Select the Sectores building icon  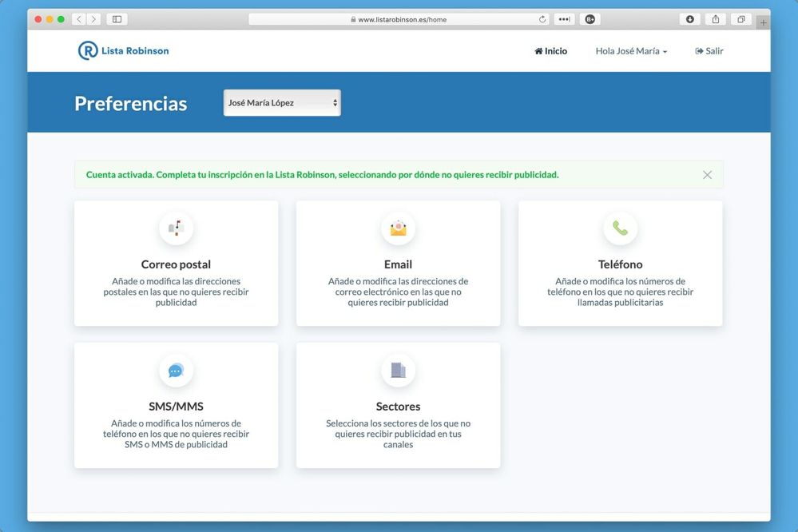pyautogui.click(x=398, y=370)
